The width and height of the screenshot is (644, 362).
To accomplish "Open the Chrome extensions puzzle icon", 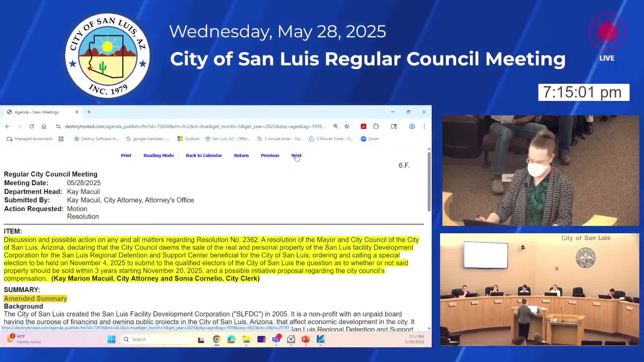I will click(376, 126).
